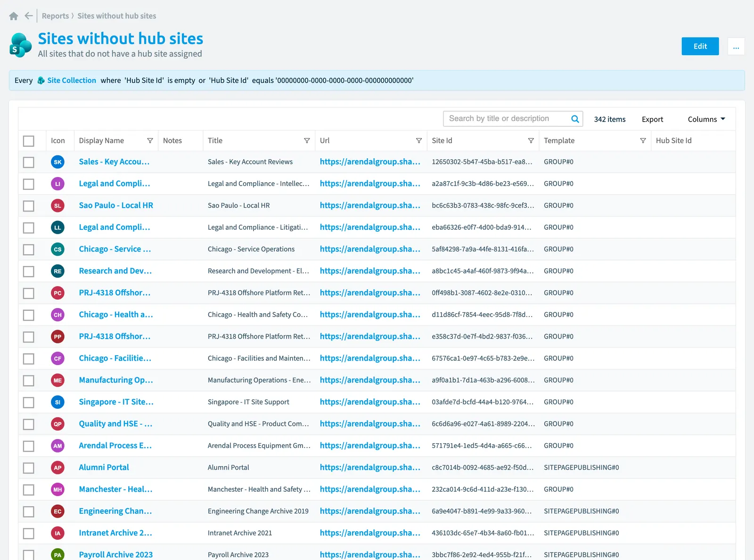Click the Export button
754x560 pixels.
click(x=652, y=119)
